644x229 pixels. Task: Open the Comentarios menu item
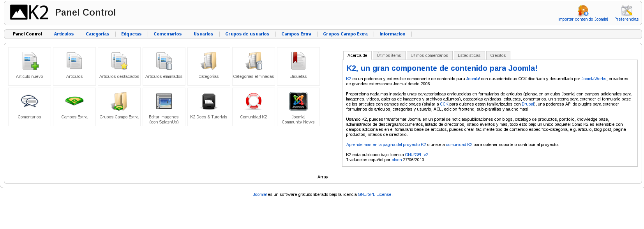click(168, 34)
